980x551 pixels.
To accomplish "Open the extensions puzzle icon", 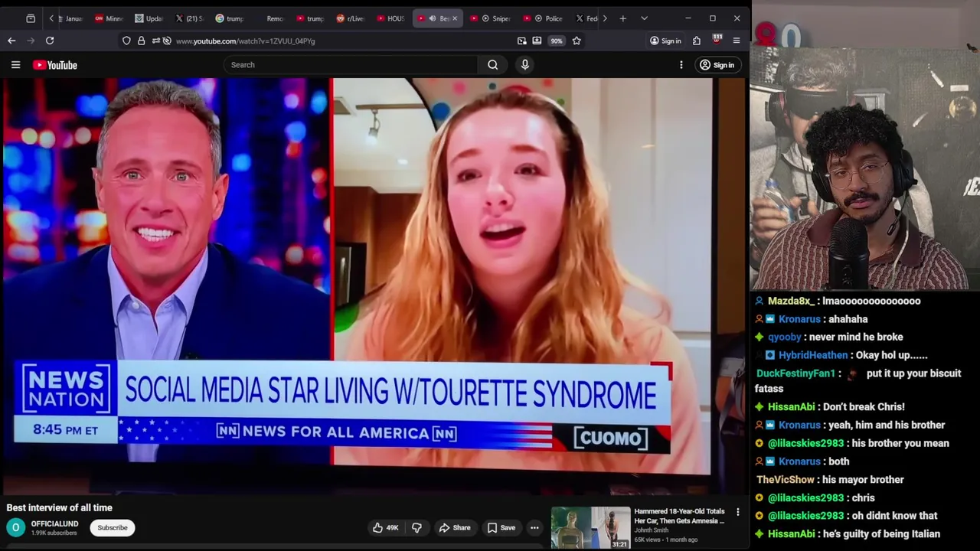I will pos(697,41).
